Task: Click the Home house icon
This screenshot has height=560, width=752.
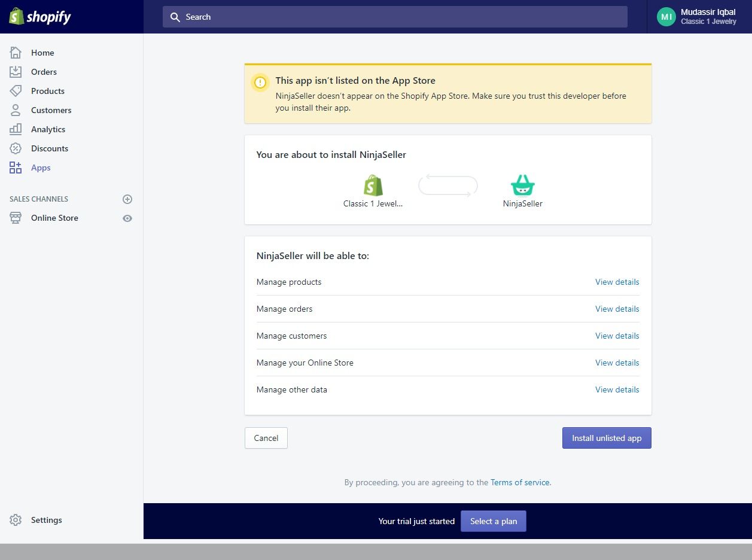Action: pos(16,53)
